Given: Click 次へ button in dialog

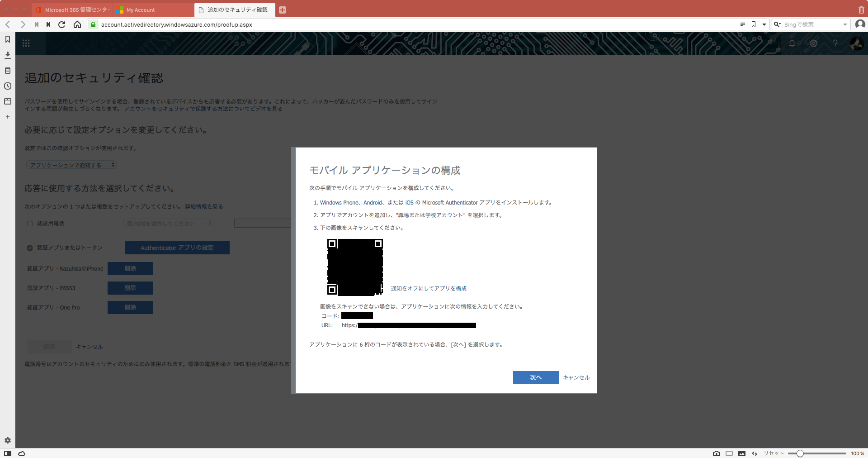Looking at the screenshot, I should pos(536,377).
